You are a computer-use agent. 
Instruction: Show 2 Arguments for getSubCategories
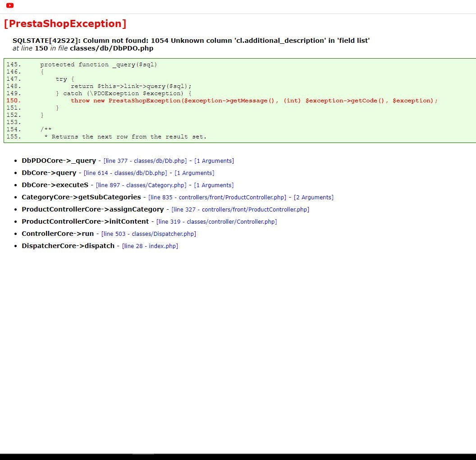point(314,197)
